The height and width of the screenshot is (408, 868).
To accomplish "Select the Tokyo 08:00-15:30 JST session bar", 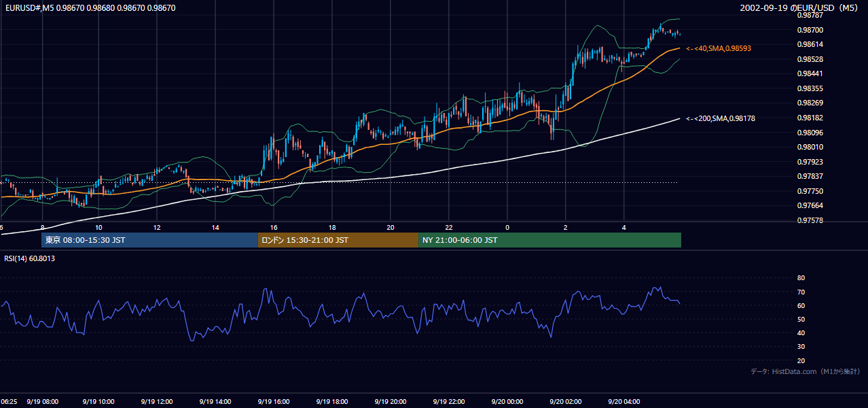I will coord(149,240).
